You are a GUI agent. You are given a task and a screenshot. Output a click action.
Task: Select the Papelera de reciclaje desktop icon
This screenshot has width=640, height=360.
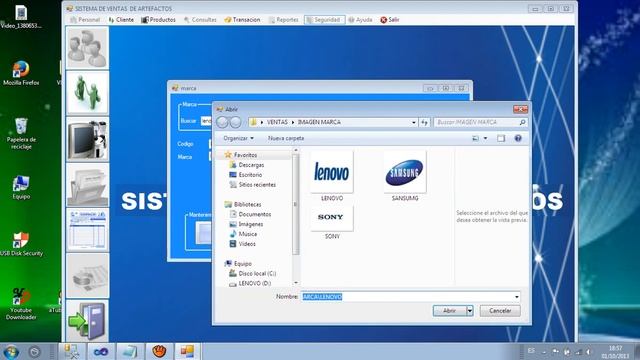pos(21,133)
